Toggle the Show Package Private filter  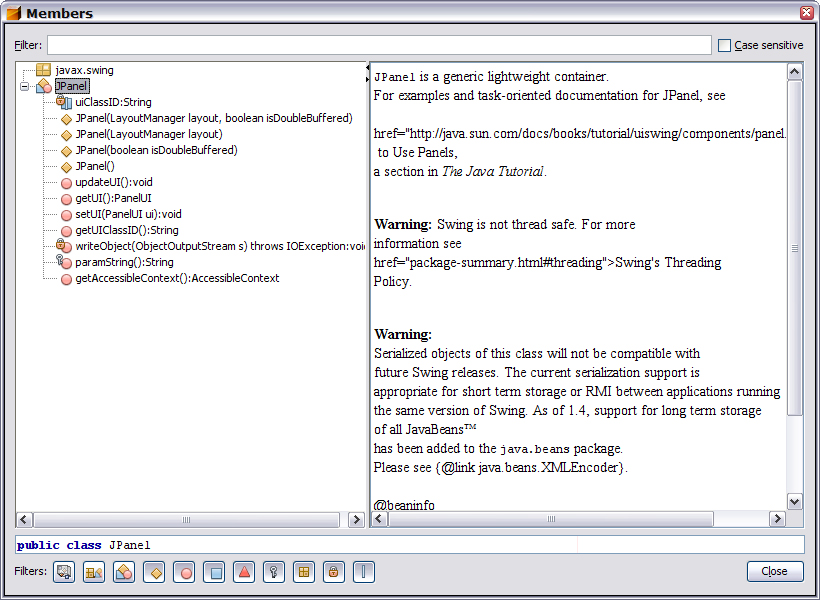[304, 572]
